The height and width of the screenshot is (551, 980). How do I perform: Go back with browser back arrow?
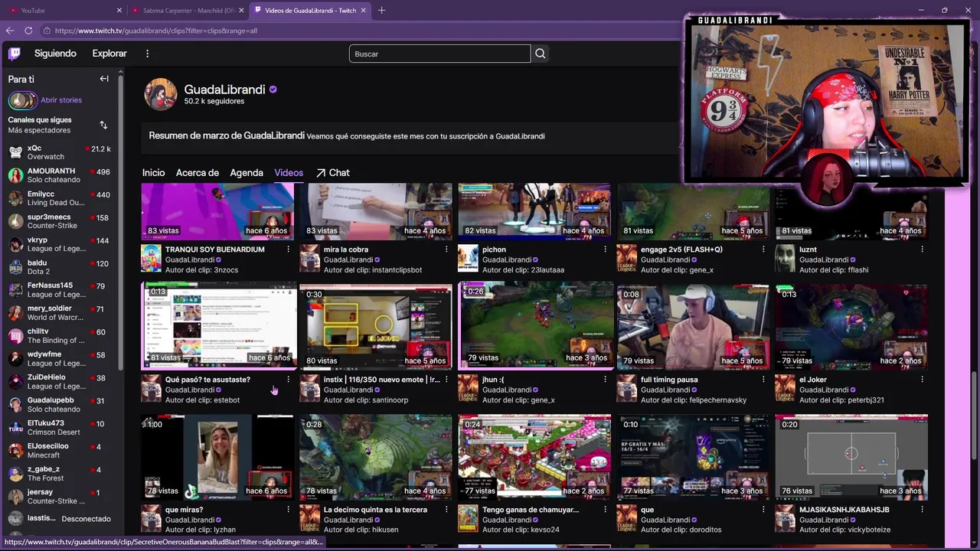[x=10, y=31]
